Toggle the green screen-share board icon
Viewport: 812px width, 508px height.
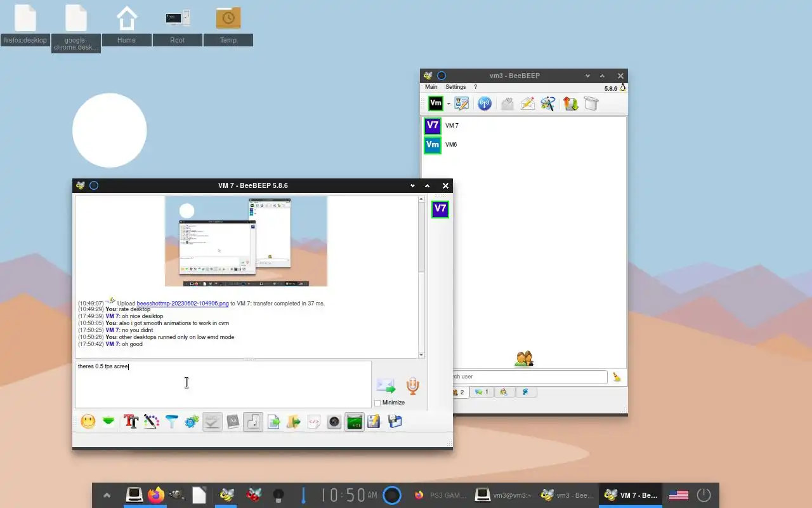point(354,422)
